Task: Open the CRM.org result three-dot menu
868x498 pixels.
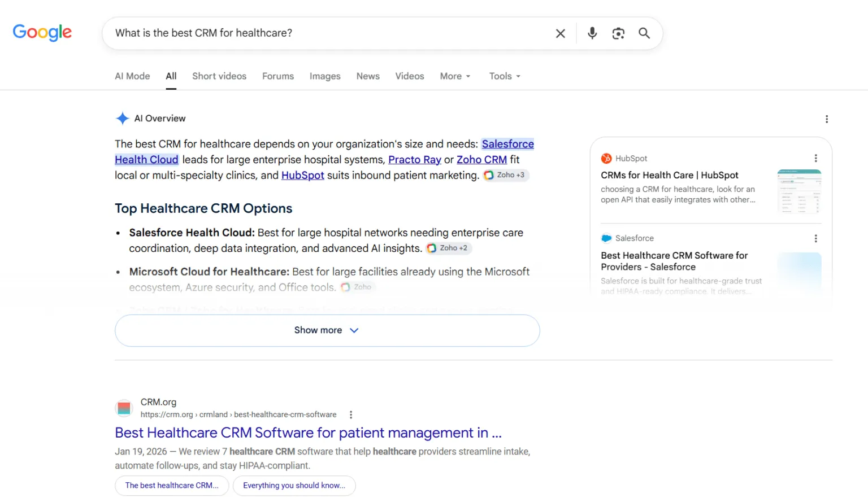Action: pos(351,414)
